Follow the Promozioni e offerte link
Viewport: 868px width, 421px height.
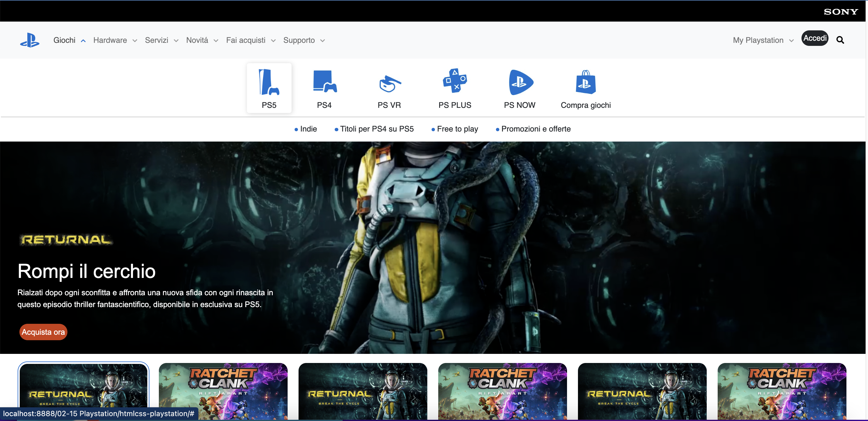(536, 129)
